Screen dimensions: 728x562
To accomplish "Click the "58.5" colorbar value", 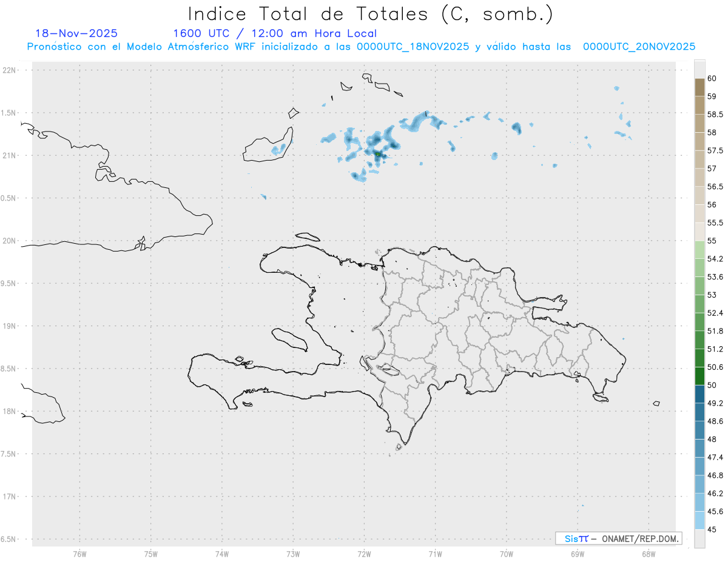I will [715, 114].
